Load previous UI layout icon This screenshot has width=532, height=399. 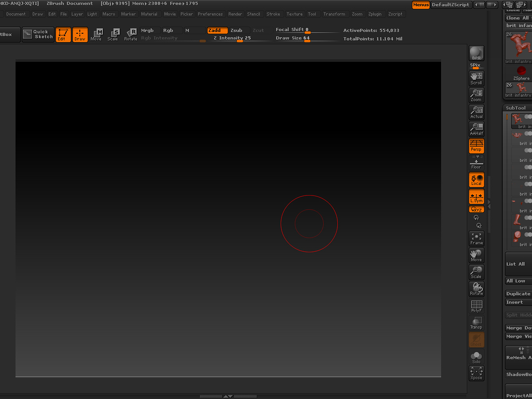(x=509, y=5)
